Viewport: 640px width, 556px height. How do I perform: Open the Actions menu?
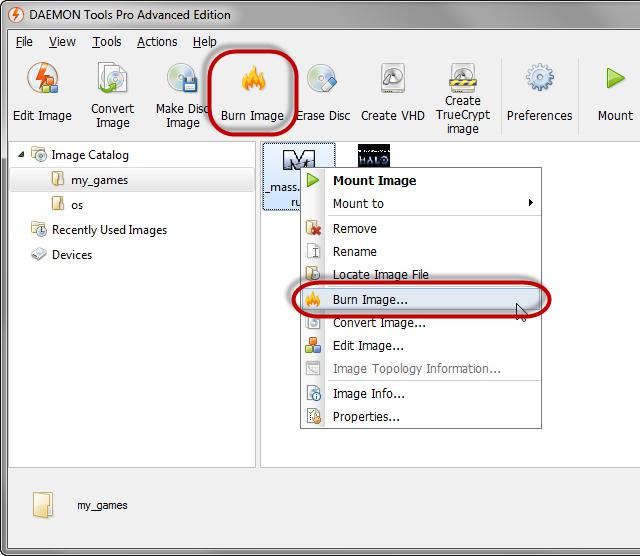pyautogui.click(x=157, y=42)
